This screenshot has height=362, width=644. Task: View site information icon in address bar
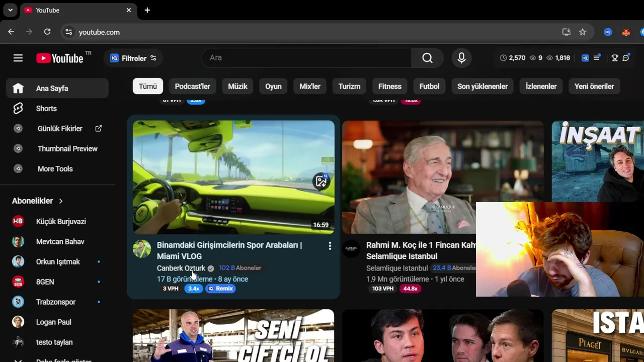(x=69, y=32)
